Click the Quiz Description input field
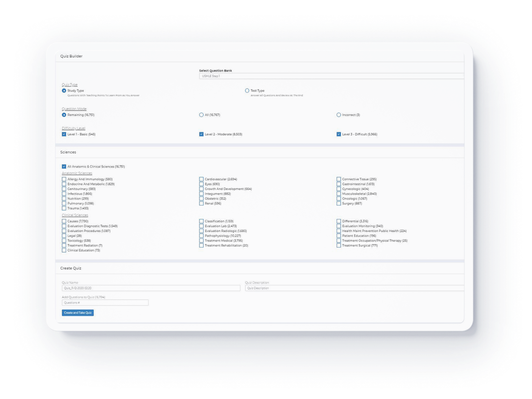Viewport: 532px width, 399px height. pyautogui.click(x=355, y=288)
